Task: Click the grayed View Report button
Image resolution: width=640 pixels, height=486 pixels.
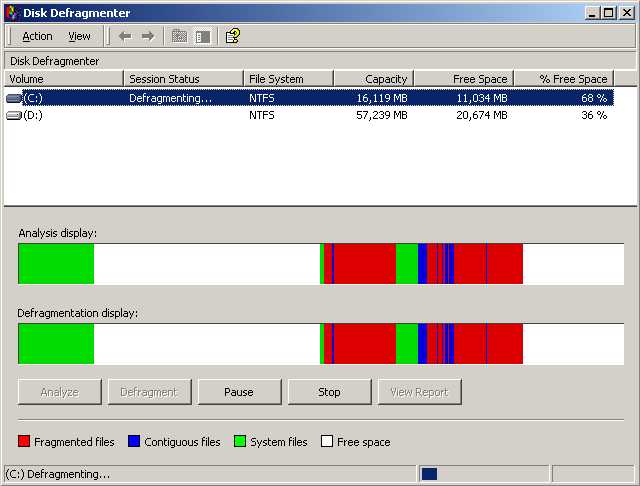Action: (420, 392)
